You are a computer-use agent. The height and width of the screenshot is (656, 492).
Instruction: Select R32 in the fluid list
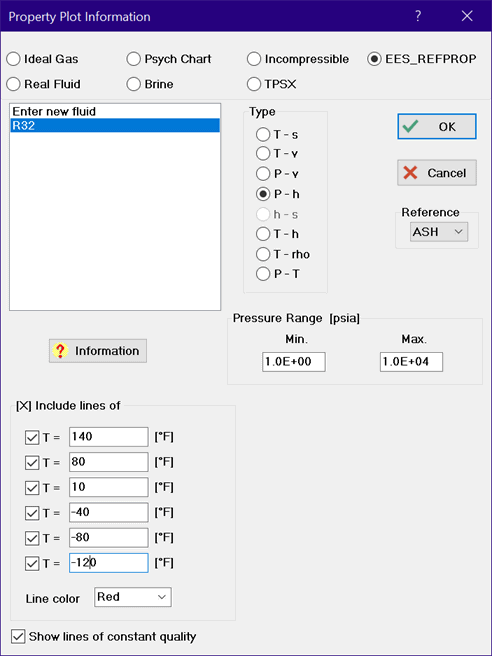pyautogui.click(x=115, y=126)
